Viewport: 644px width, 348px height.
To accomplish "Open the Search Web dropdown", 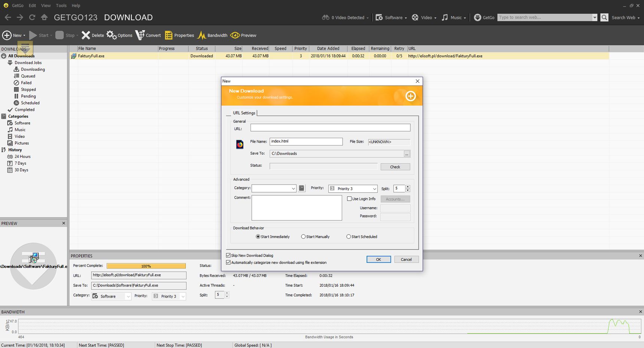I will coord(626,17).
